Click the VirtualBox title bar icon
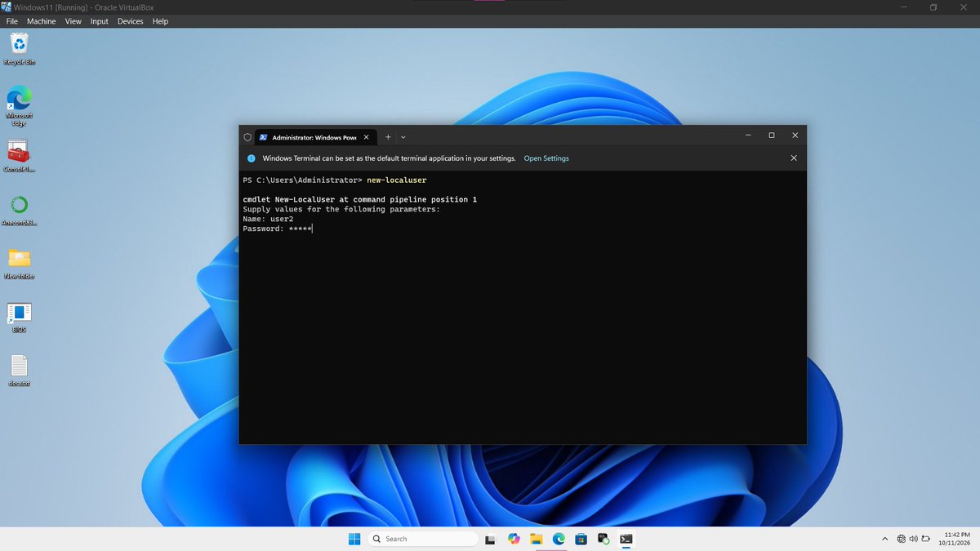Image resolution: width=980 pixels, height=551 pixels. tap(7, 7)
